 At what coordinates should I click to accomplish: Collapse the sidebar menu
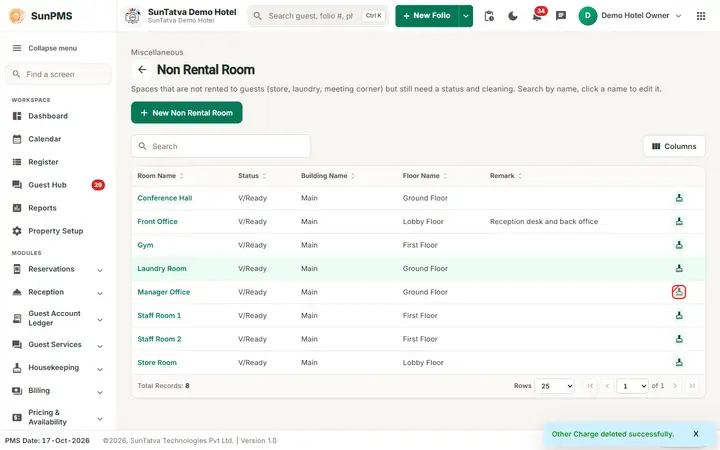click(44, 48)
